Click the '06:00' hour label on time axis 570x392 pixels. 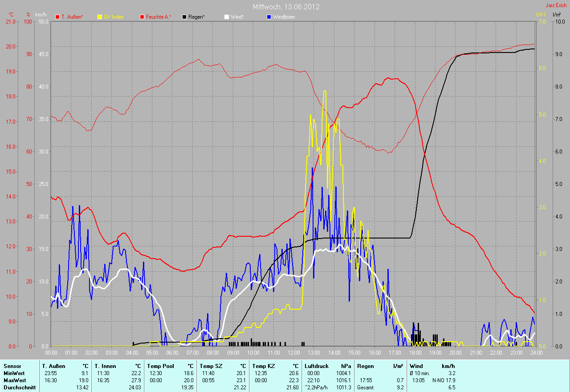[x=172, y=353]
